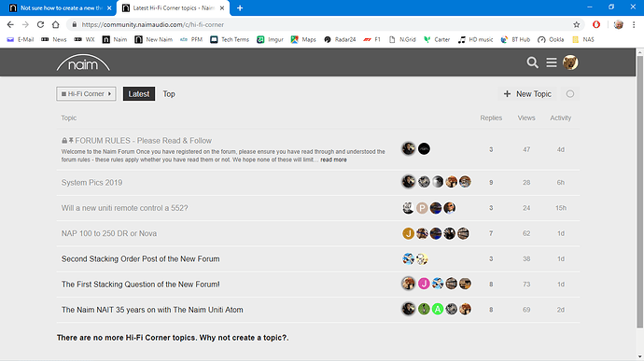Image resolution: width=644 pixels, height=361 pixels.
Task: Expand the Hi-Fi Corner category dropdown
Action: tap(86, 93)
